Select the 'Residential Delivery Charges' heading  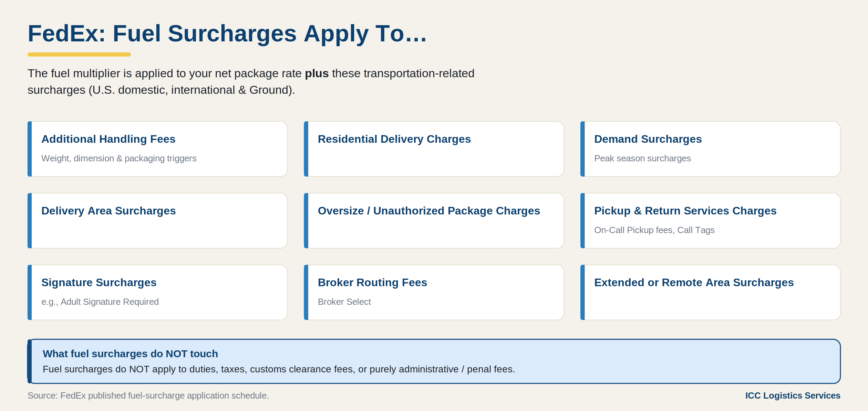394,139
